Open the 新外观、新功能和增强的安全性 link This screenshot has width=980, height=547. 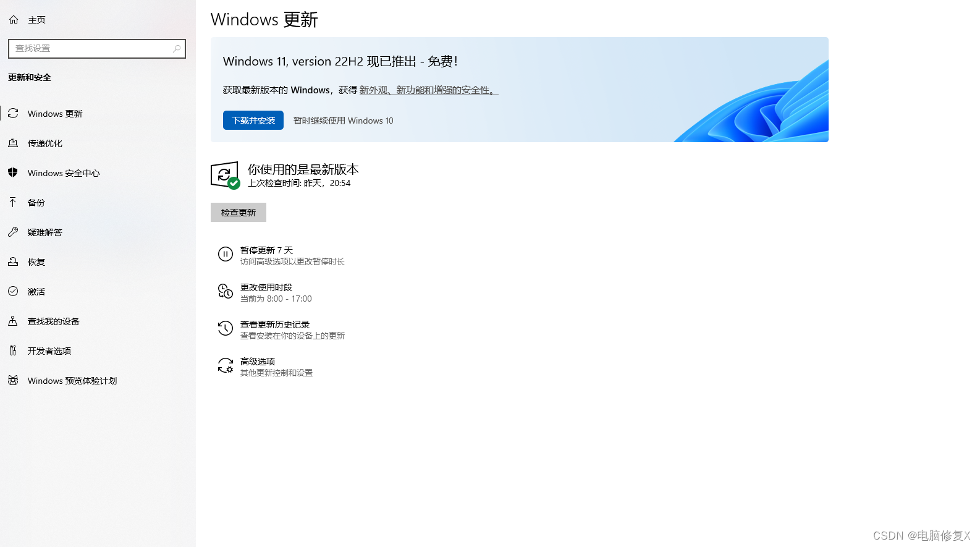pyautogui.click(x=429, y=90)
